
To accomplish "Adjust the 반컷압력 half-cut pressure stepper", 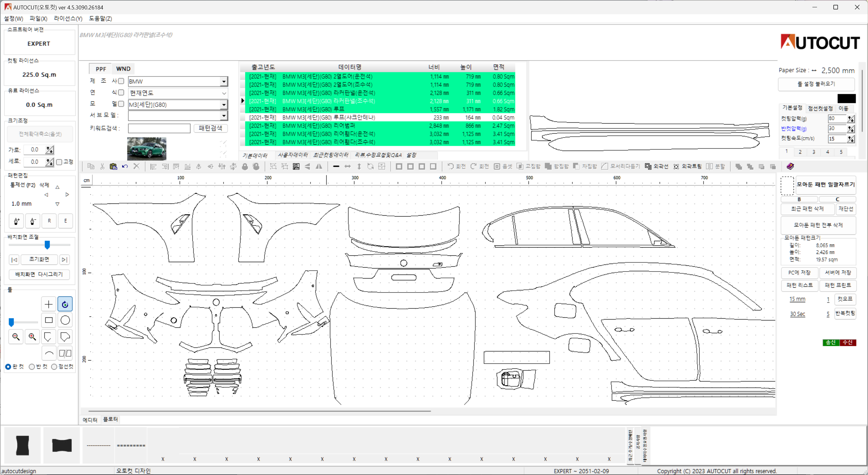I will pos(851,129).
